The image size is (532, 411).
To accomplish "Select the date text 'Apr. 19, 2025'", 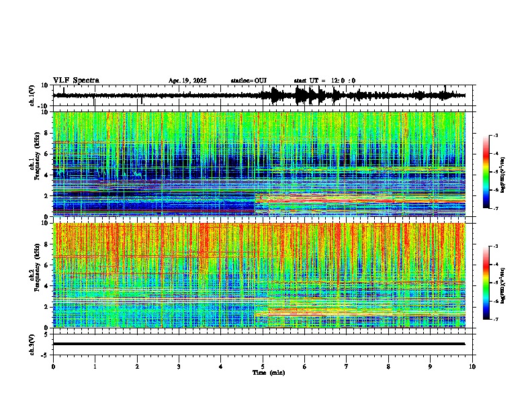I will [x=187, y=81].
